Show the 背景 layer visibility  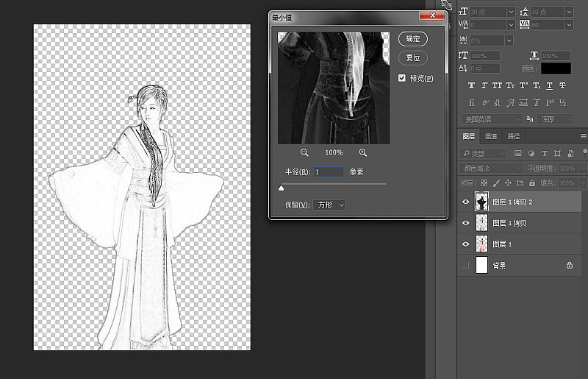pos(465,265)
